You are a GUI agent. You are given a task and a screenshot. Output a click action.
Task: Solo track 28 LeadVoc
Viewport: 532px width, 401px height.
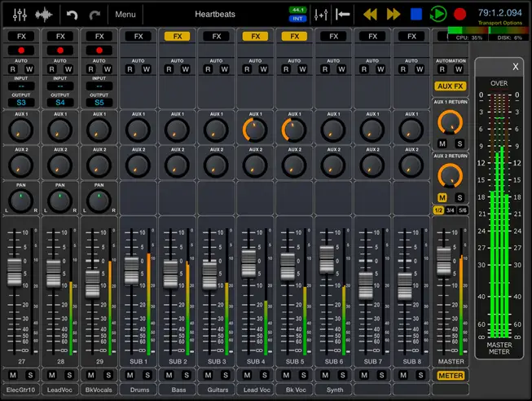point(69,375)
